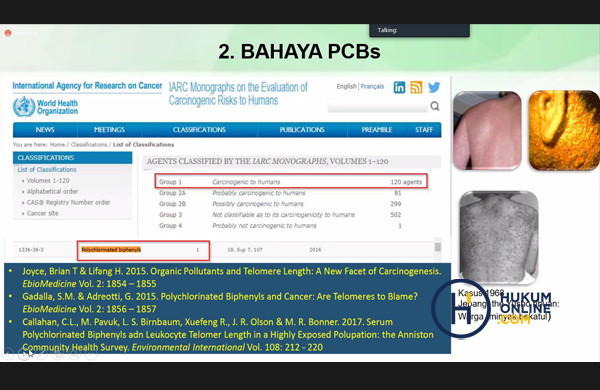Click 'Probably not carcinogenic to humans' text
Viewport: 600px width, 390px height.
pos(264,226)
